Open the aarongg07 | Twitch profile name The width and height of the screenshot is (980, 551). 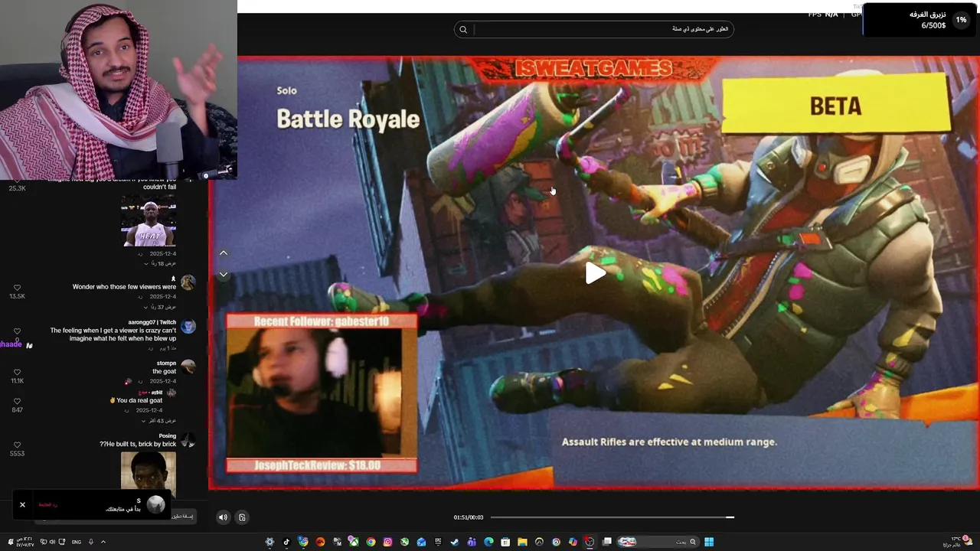coord(152,322)
